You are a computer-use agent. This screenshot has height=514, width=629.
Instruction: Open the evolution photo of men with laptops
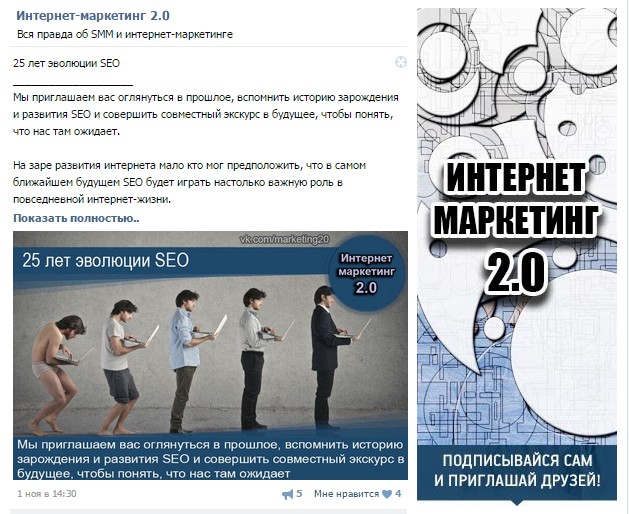210,356
